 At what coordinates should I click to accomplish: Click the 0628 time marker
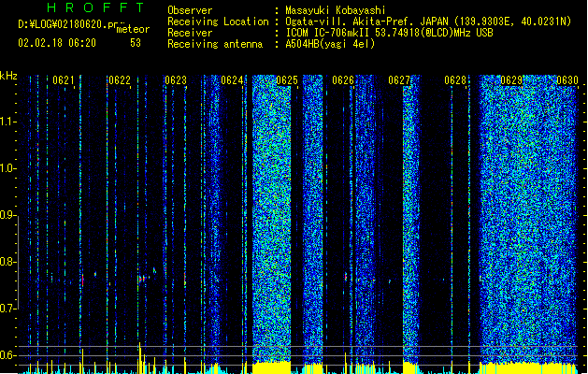pyautogui.click(x=455, y=80)
